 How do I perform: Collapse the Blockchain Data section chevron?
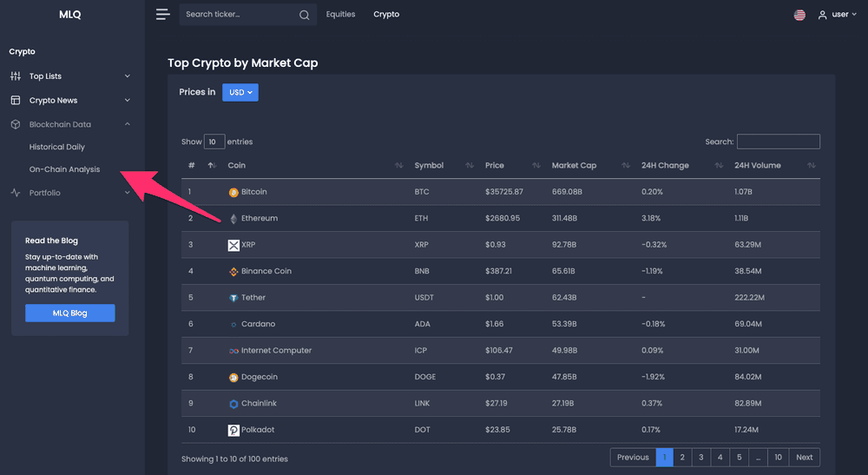coord(128,124)
